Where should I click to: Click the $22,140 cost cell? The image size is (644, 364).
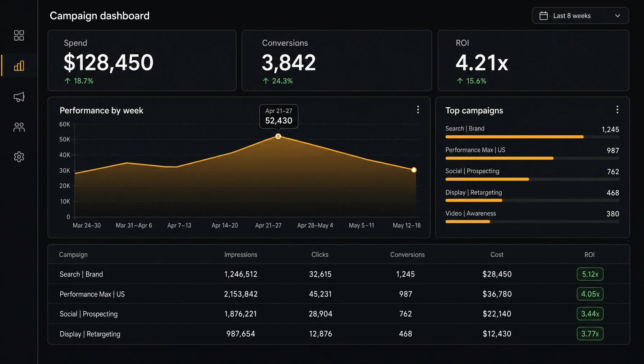point(497,314)
